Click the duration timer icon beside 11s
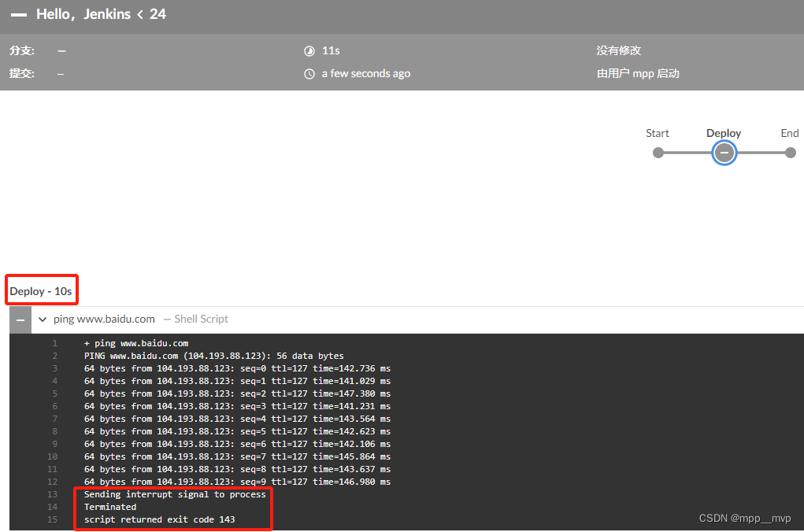804x532 pixels. click(x=309, y=50)
